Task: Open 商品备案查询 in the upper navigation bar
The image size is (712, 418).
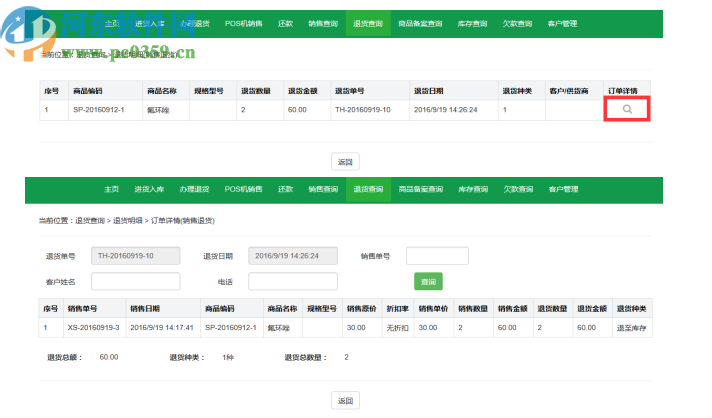Action: (420, 24)
